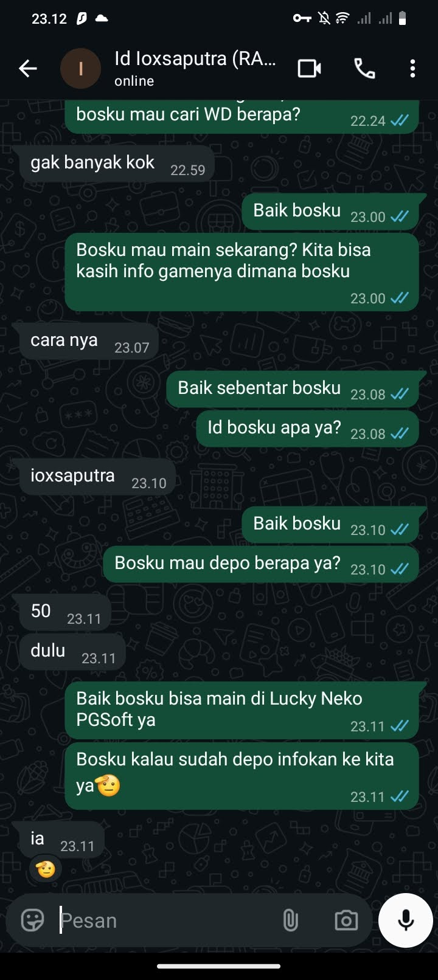The height and width of the screenshot is (980, 438).
Task: Start a voice call with the phone icon
Action: (x=364, y=69)
